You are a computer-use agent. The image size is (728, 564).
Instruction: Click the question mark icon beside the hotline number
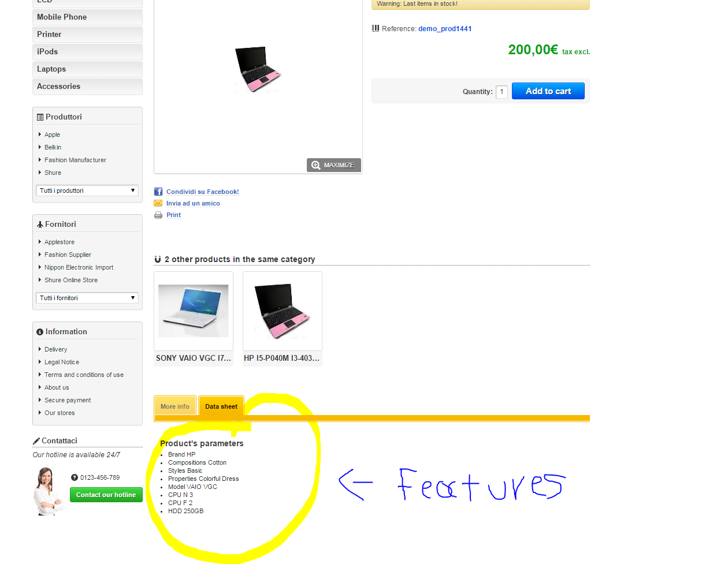pyautogui.click(x=75, y=477)
